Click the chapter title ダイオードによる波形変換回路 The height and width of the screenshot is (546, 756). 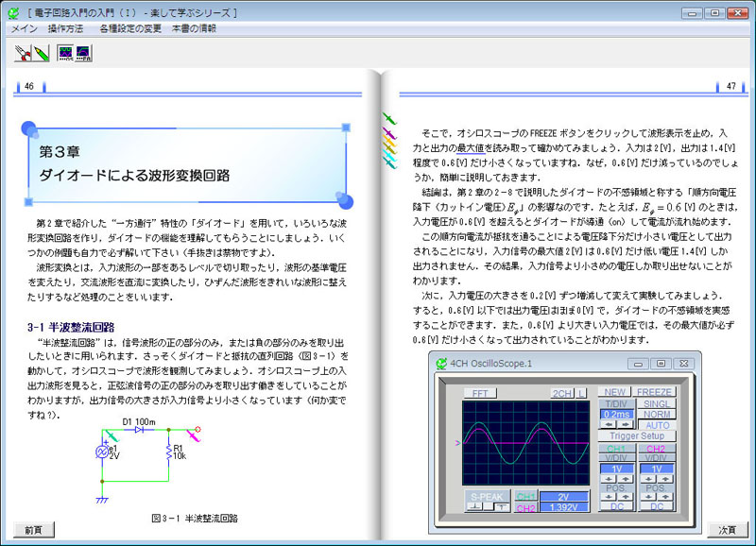(x=134, y=175)
